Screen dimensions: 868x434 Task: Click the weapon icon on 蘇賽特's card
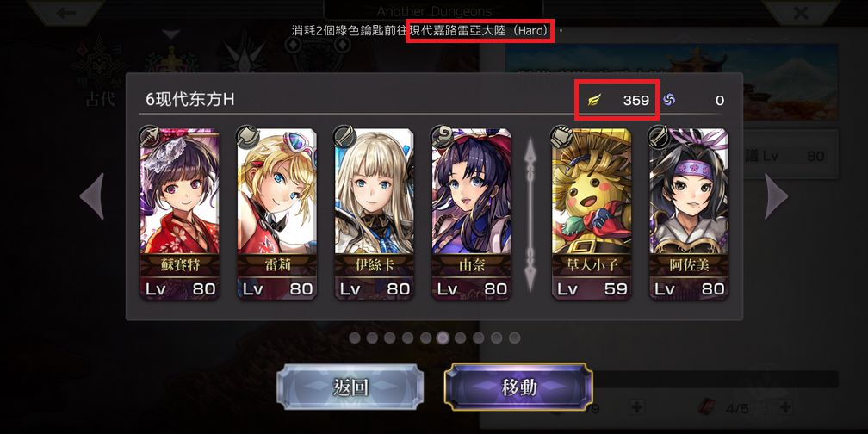(150, 136)
